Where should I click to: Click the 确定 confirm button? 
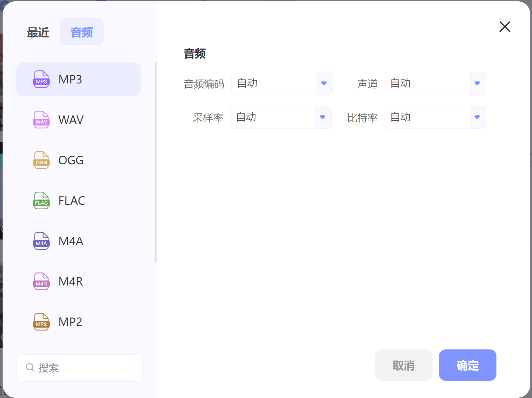point(467,365)
